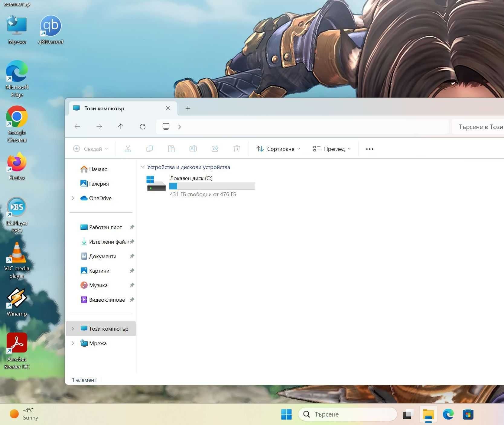Open the Сортиране dropdown

coord(278,149)
